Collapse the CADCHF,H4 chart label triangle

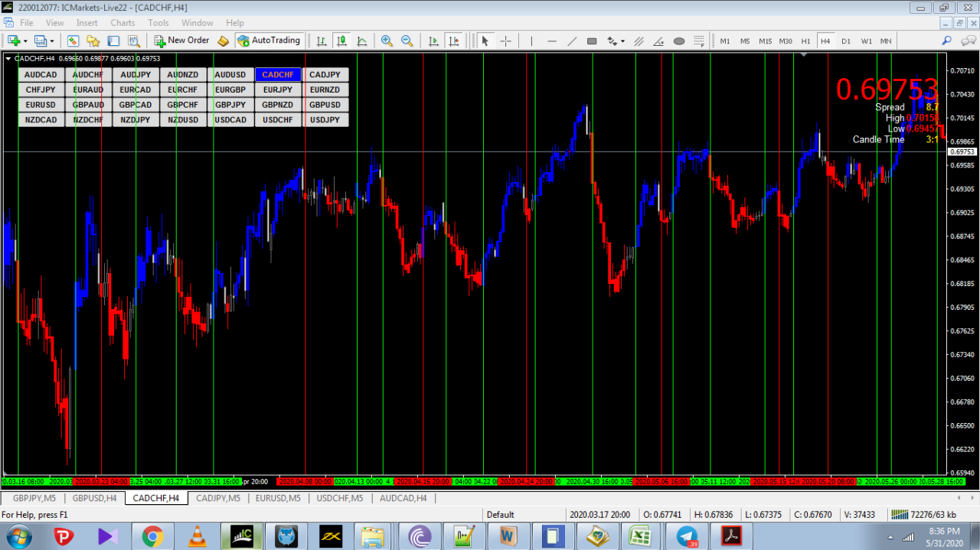coord(8,58)
